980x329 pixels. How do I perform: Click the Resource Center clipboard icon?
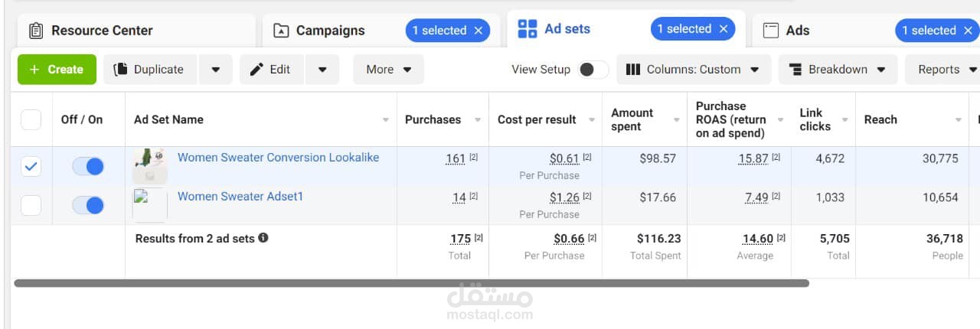(x=35, y=31)
